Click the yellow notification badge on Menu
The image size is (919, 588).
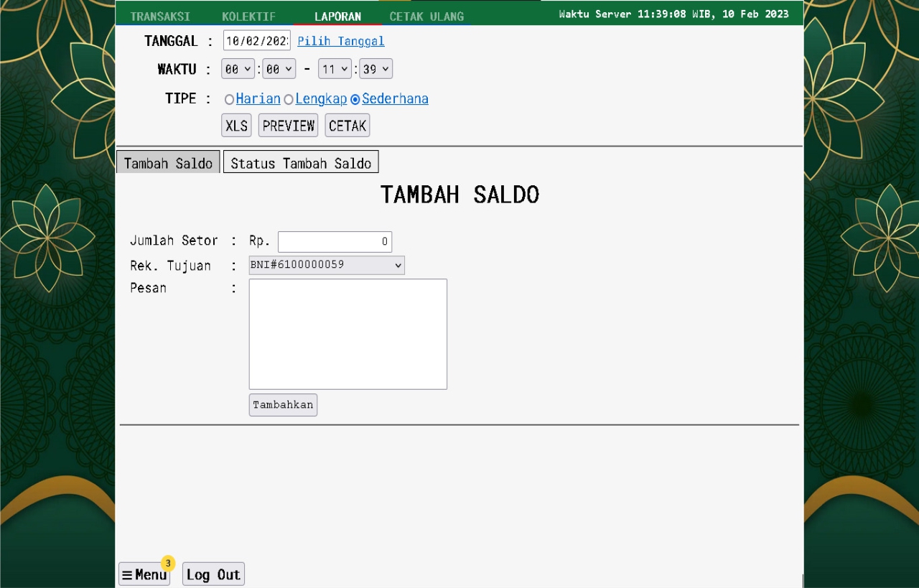point(168,563)
